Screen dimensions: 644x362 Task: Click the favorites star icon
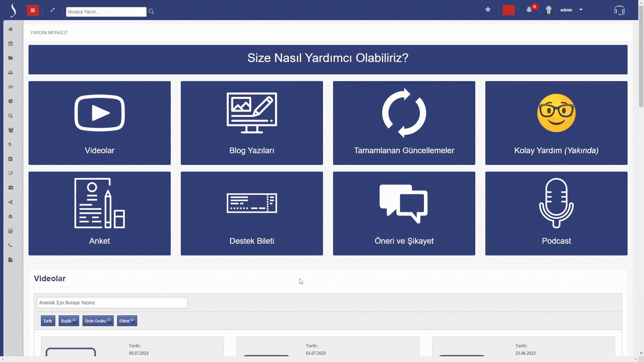[488, 9]
